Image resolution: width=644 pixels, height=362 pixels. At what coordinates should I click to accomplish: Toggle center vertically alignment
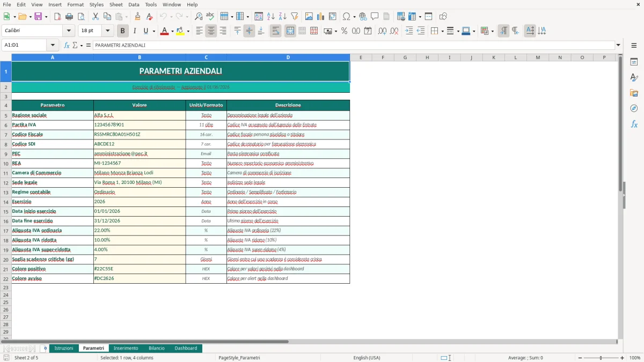249,31
